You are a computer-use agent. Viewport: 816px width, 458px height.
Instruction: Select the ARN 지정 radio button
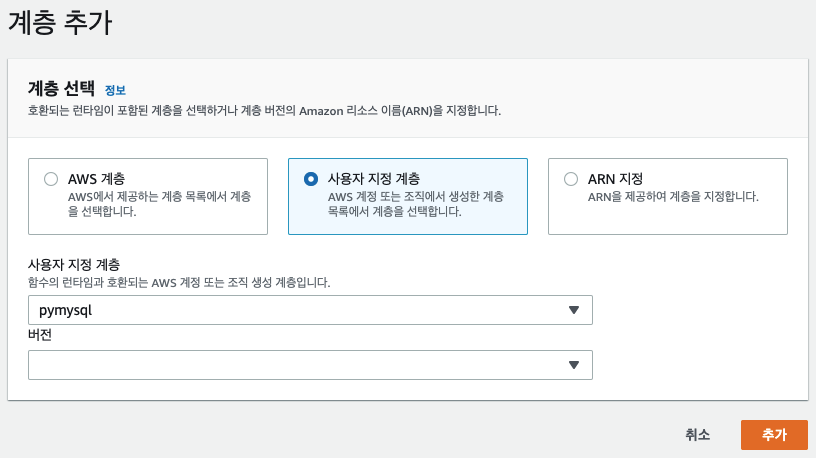point(571,179)
